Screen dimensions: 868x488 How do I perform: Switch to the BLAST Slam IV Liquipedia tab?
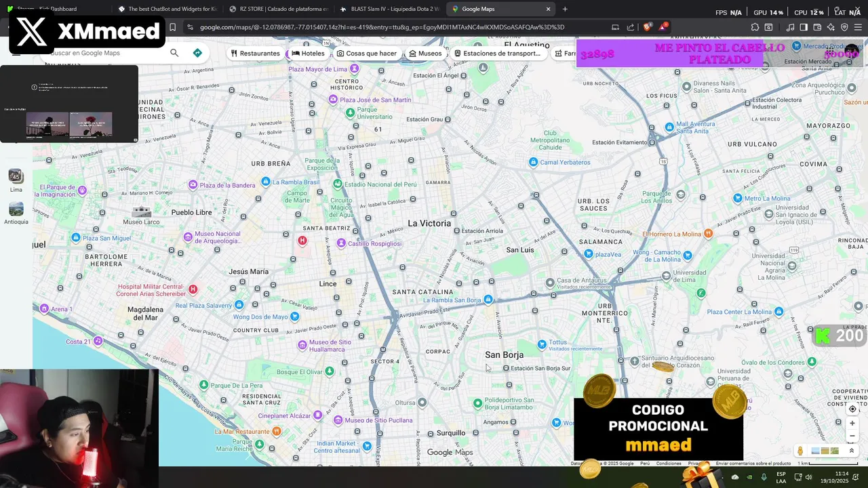click(389, 9)
